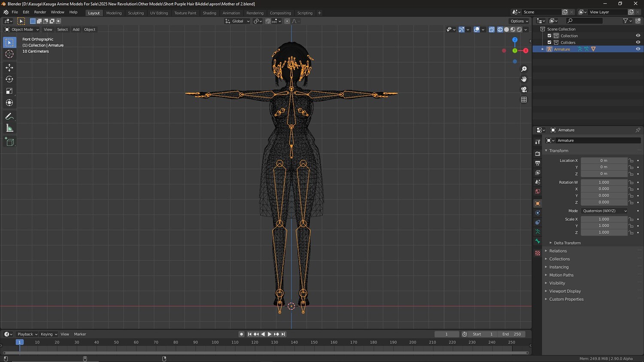Choose the Measure tool
This screenshot has height=362, width=644.
9,128
